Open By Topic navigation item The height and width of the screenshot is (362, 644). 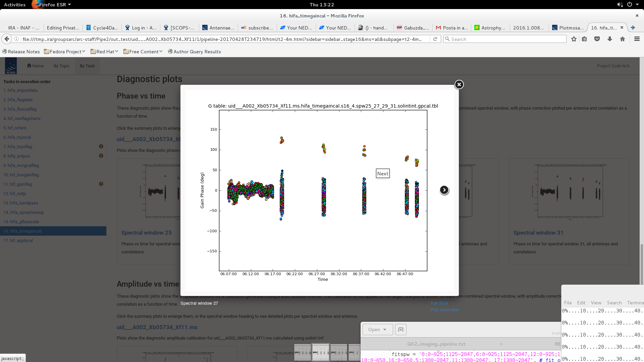62,66
